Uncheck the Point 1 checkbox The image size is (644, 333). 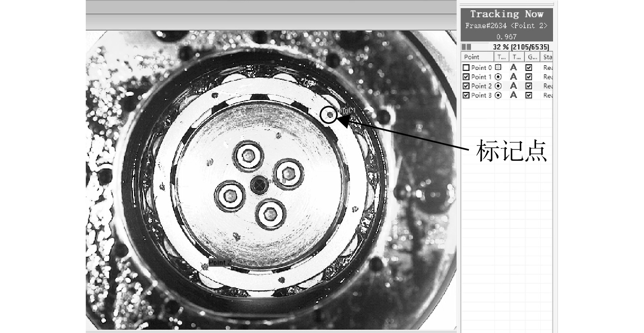click(466, 77)
